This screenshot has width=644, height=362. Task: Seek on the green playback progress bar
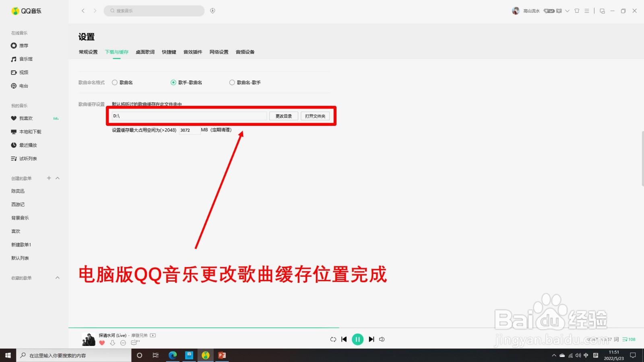pyautogui.click(x=204, y=328)
